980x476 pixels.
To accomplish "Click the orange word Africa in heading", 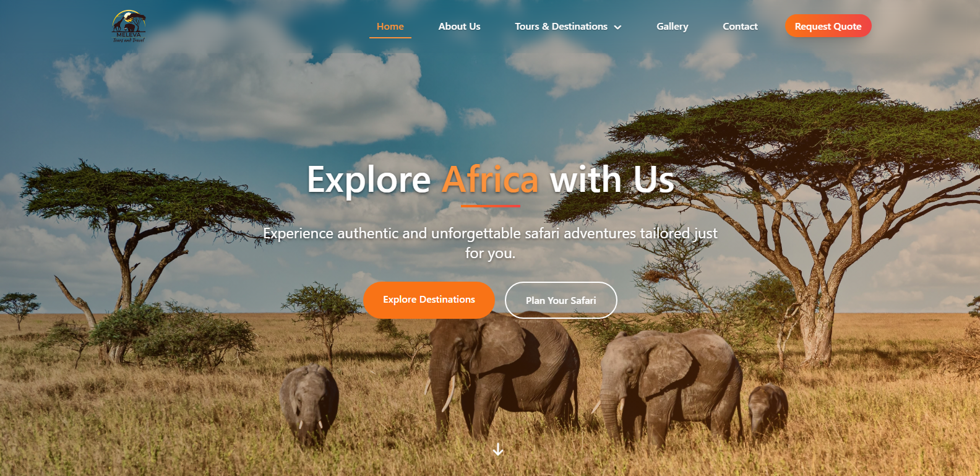I will click(x=490, y=180).
